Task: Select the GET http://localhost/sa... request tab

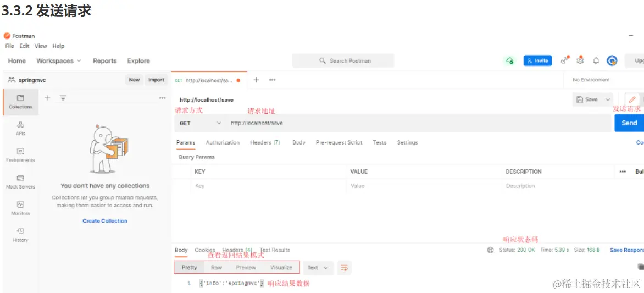Action: (208, 80)
